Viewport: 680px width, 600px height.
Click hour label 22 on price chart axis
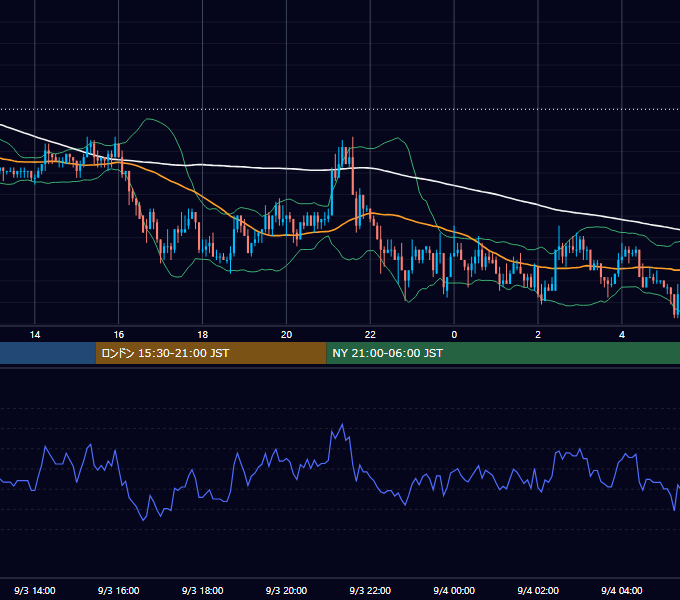tap(370, 335)
